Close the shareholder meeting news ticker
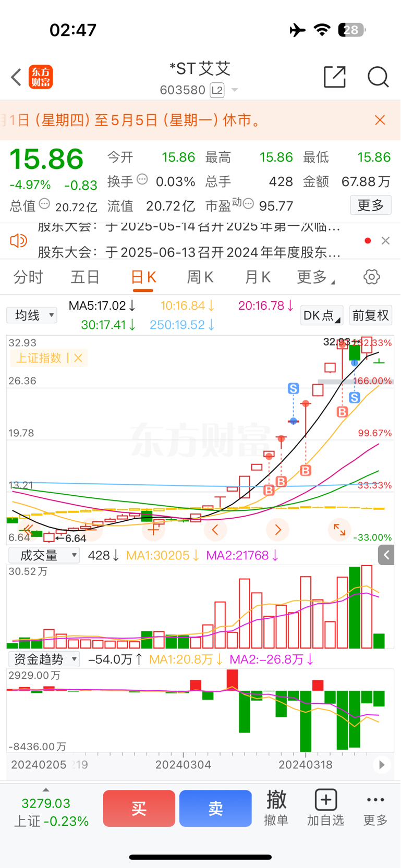401x868 pixels. tap(385, 240)
